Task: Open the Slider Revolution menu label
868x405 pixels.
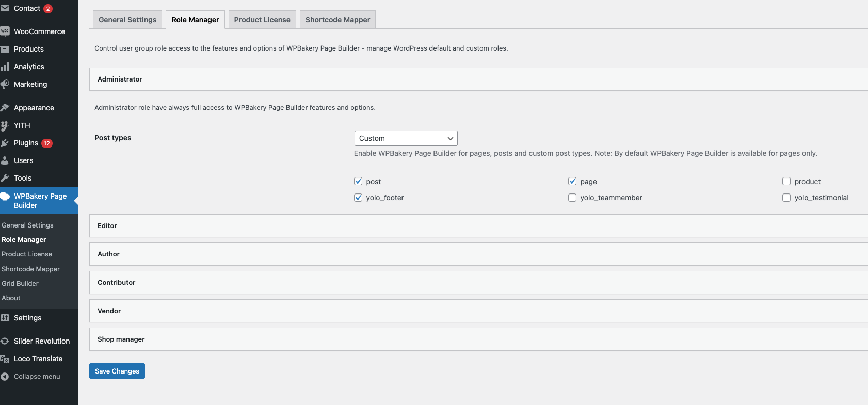Action: (42, 341)
